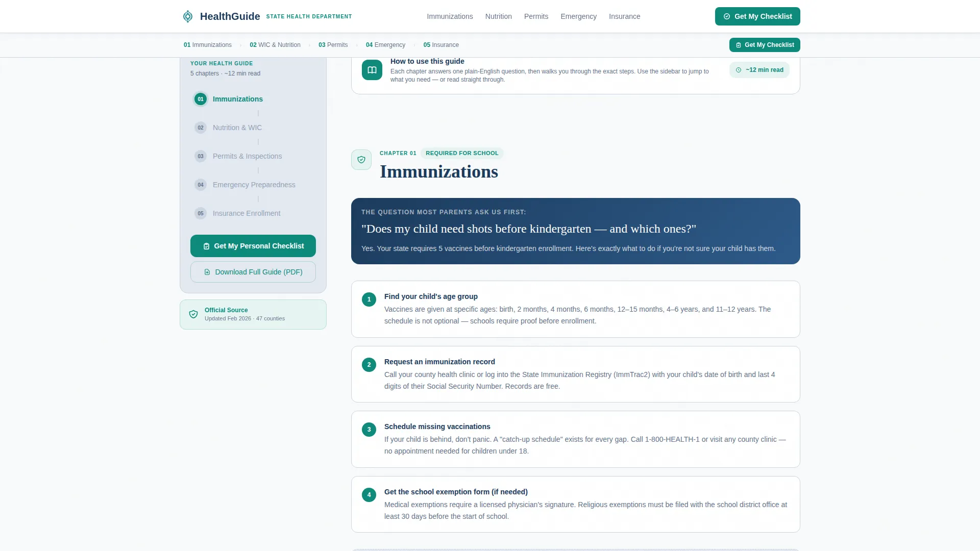Click Get My Checklist button in top header

coord(757,16)
